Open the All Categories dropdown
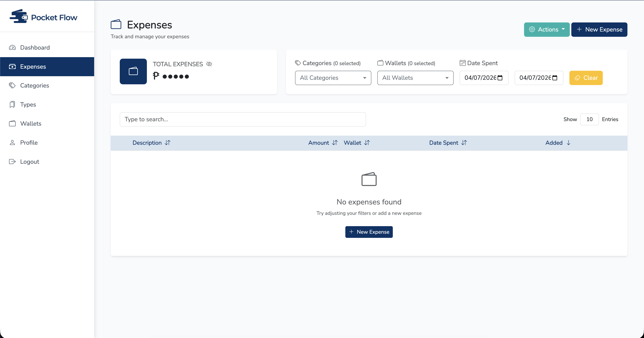 333,78
